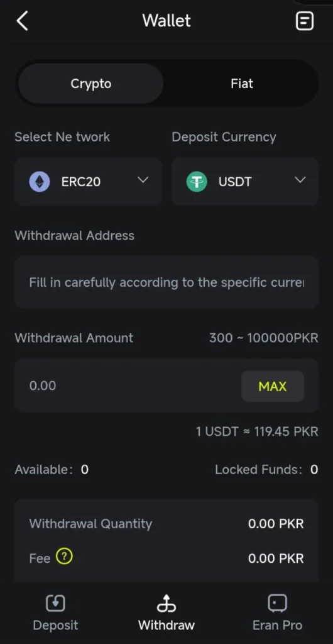Tap the Withdraw icon in bottom bar
The height and width of the screenshot is (644, 333).
[x=166, y=603]
